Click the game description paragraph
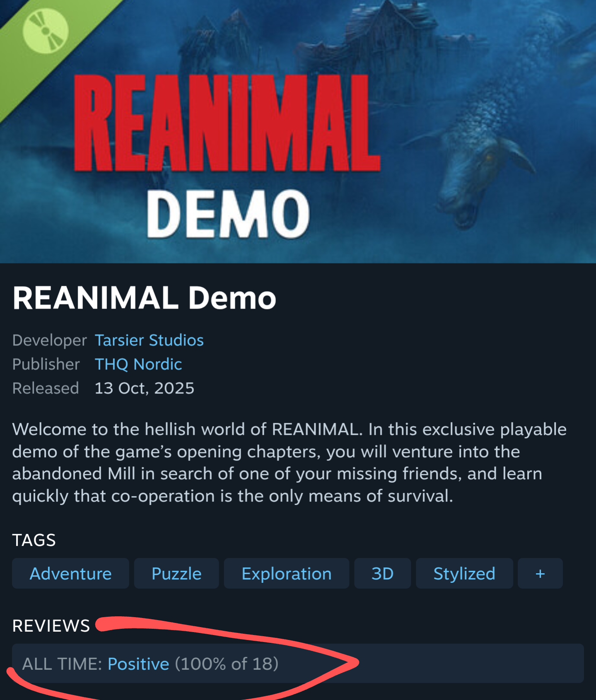The image size is (596, 700). [x=290, y=462]
